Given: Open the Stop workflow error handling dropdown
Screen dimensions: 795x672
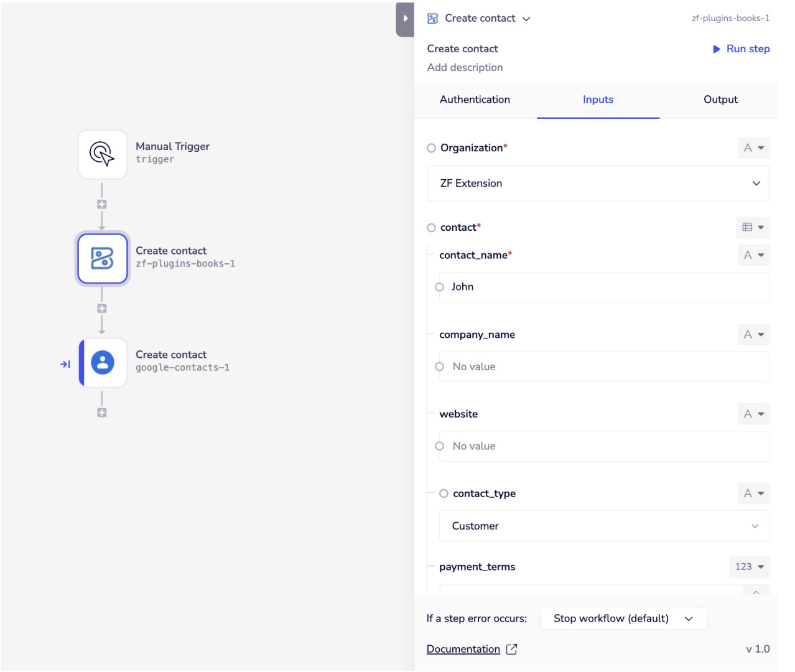Looking at the screenshot, I should (x=623, y=618).
